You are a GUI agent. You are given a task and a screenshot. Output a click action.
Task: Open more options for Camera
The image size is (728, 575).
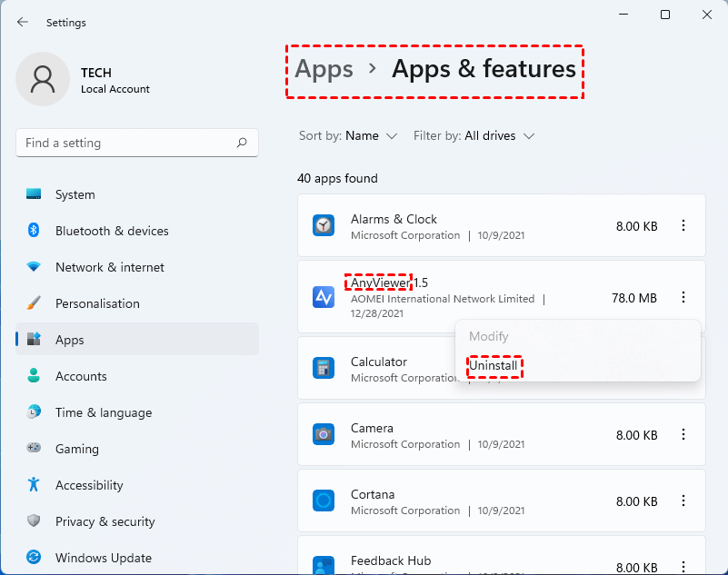coord(683,435)
